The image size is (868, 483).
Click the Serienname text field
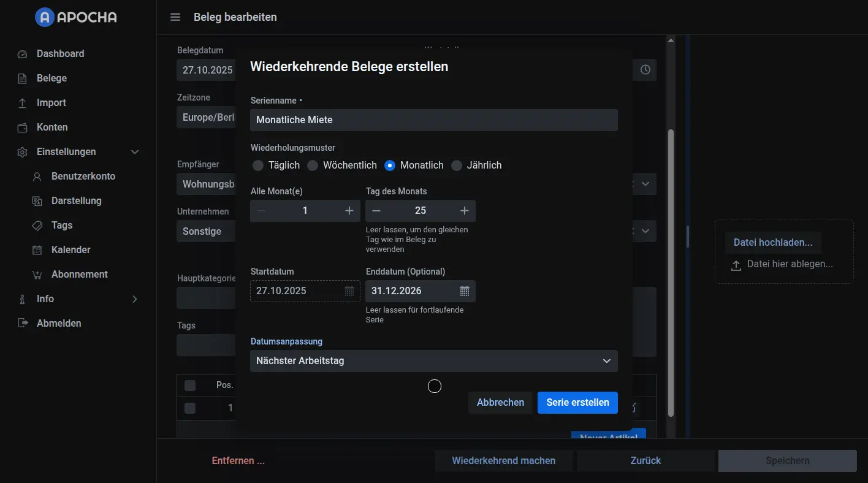(x=433, y=120)
